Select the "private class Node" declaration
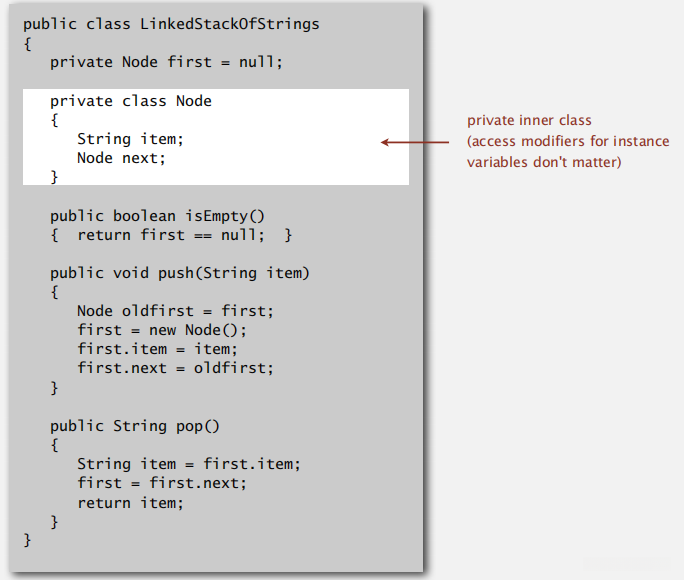Image resolution: width=684 pixels, height=580 pixels. click(x=130, y=101)
